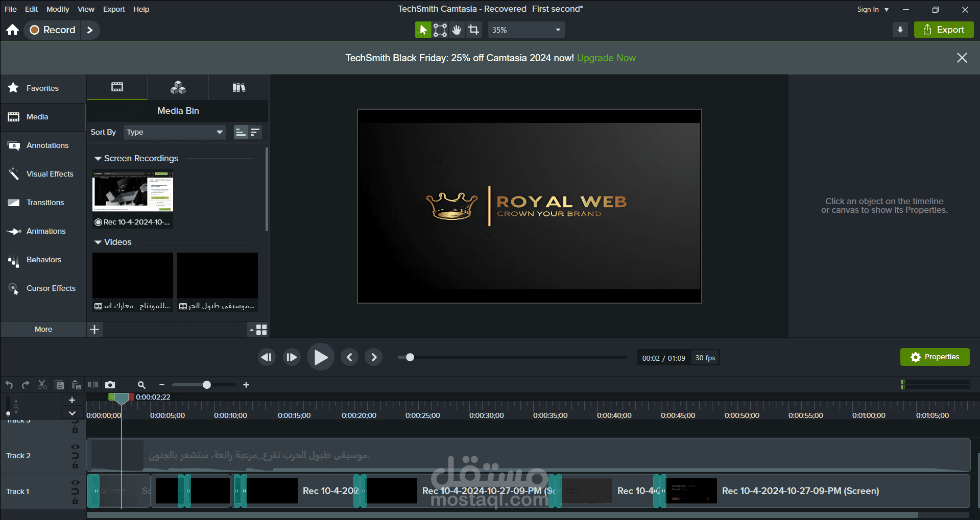This screenshot has height=520, width=980.
Task: Dismiss the Black Friday banner
Action: pyautogui.click(x=962, y=58)
